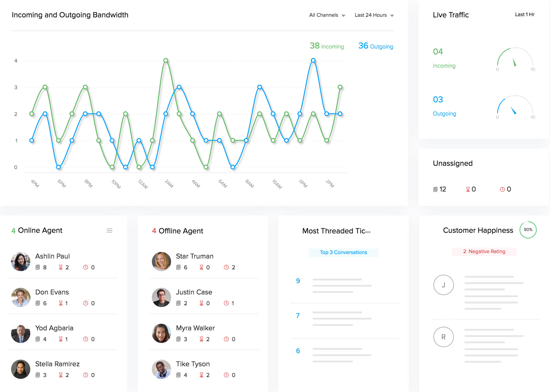This screenshot has height=392, width=550.
Task: Click the Unassigned tickets document icon
Action: tap(435, 189)
